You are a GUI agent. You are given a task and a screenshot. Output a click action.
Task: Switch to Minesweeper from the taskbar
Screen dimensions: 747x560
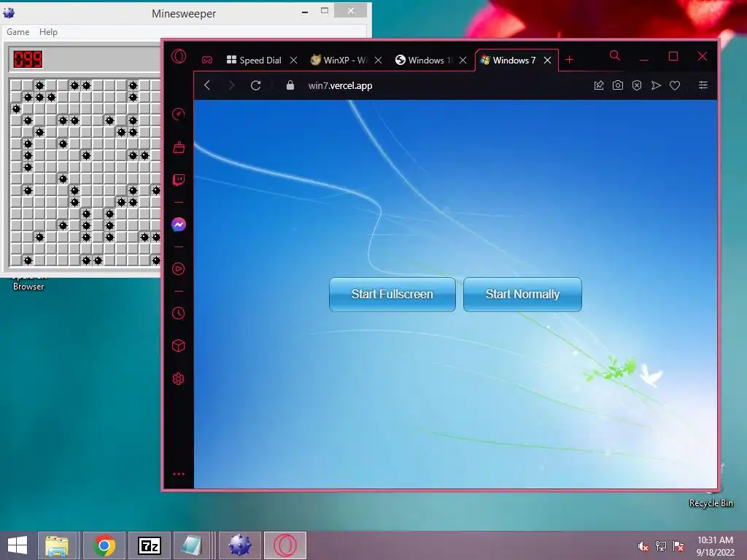click(239, 545)
